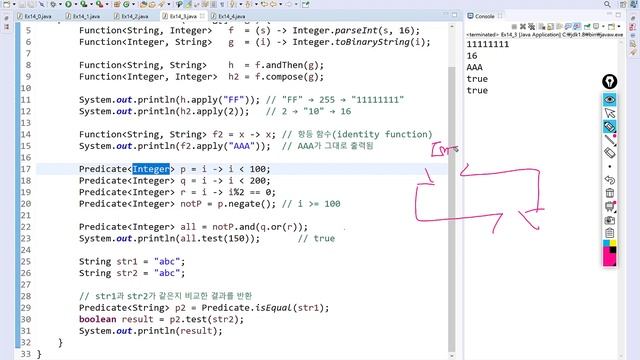Screen dimensions: 640x360
Task: Click the New file icon at toolbar start
Action: 7,4
